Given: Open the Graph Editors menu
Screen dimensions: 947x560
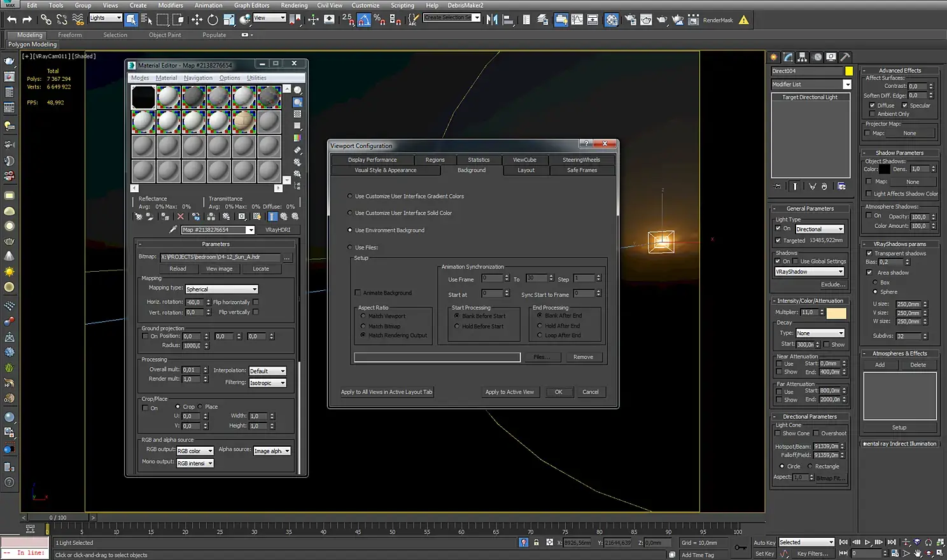Looking at the screenshot, I should point(251,5).
